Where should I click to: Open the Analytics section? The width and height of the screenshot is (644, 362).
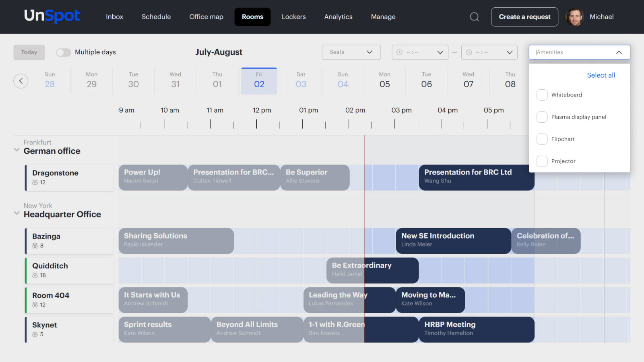pos(338,17)
